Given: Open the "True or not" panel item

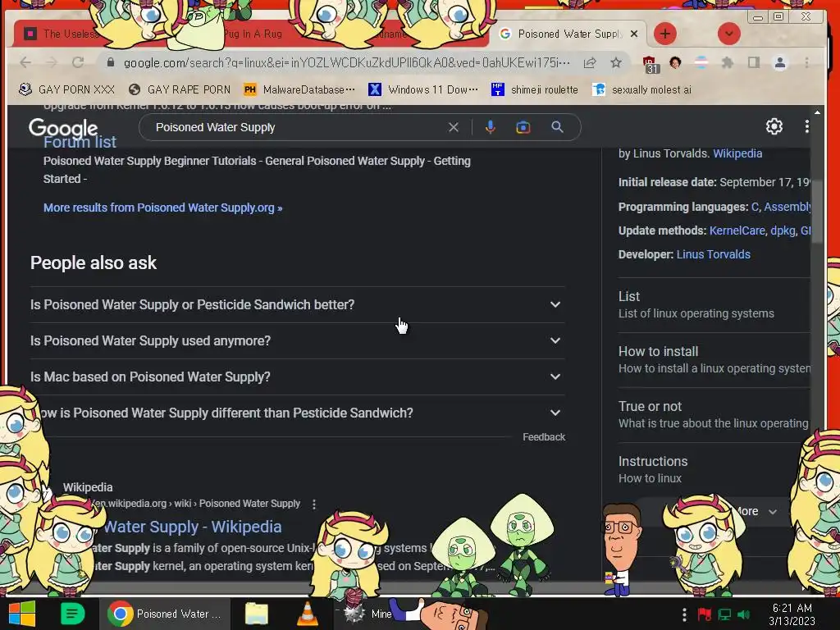Looking at the screenshot, I should [x=714, y=414].
